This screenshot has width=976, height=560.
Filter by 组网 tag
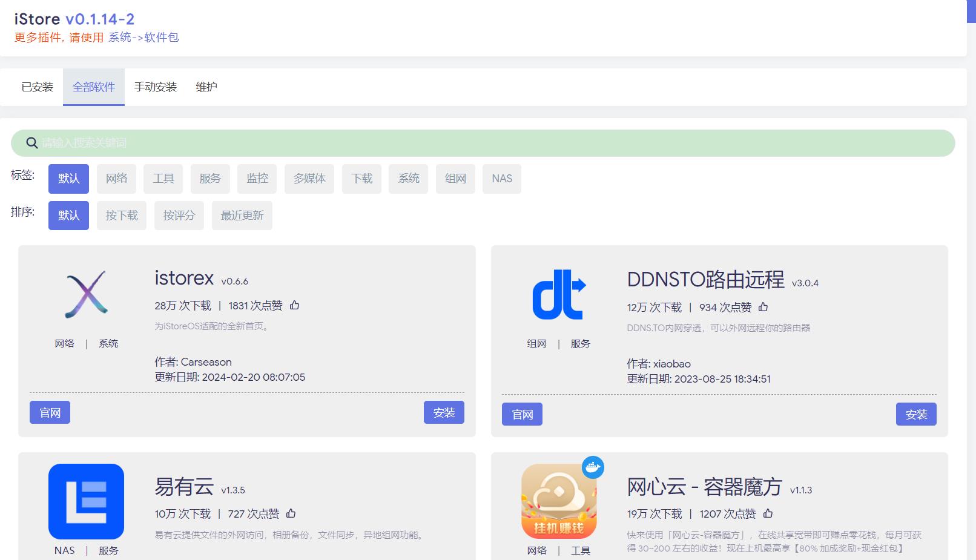pos(455,179)
